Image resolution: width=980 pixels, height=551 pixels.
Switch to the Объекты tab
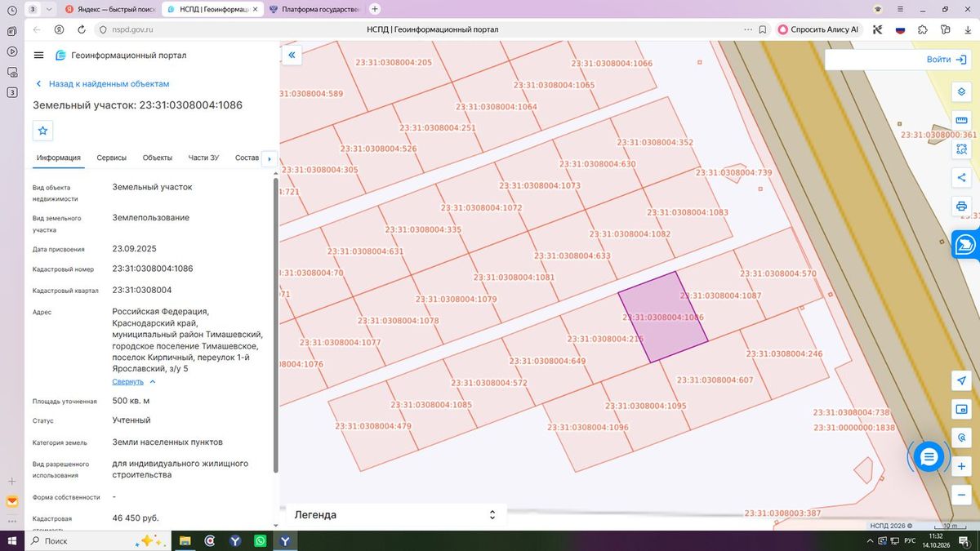tap(158, 158)
